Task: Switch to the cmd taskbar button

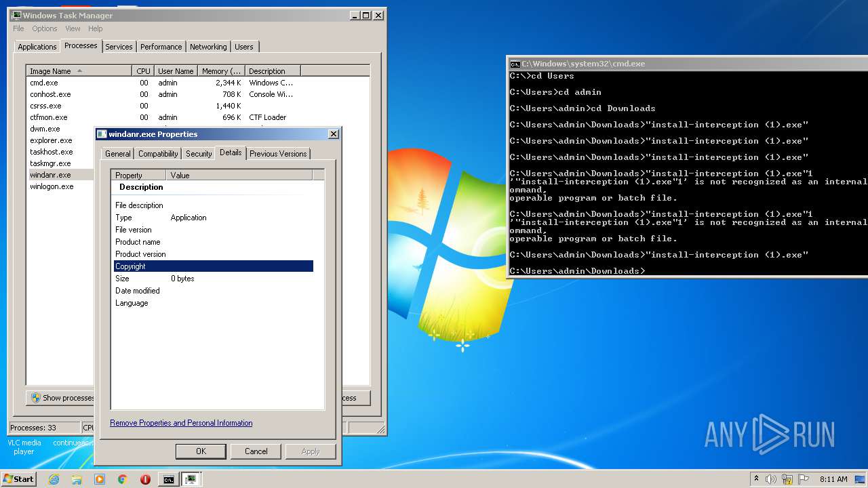Action: (168, 479)
